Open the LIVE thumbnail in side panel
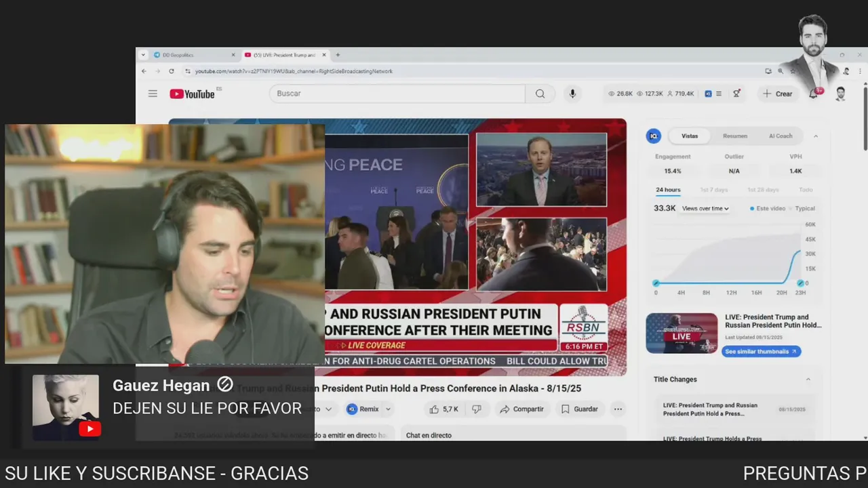This screenshot has height=488, width=868. (x=682, y=333)
